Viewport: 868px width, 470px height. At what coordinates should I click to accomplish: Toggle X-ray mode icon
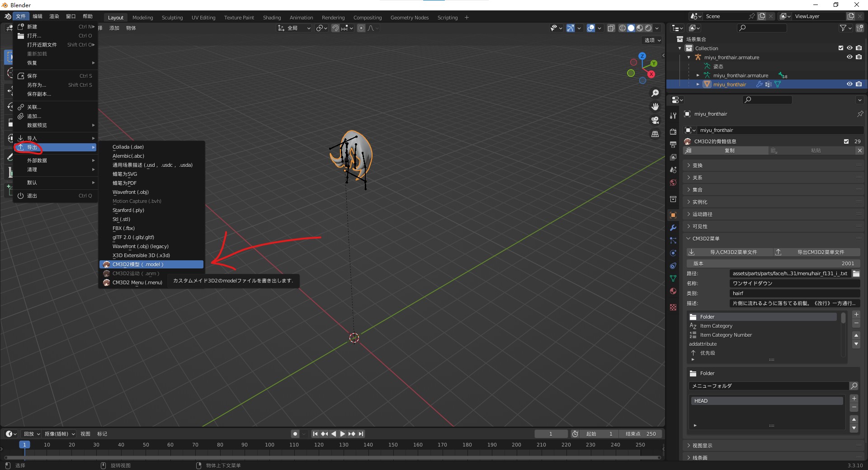(611, 28)
